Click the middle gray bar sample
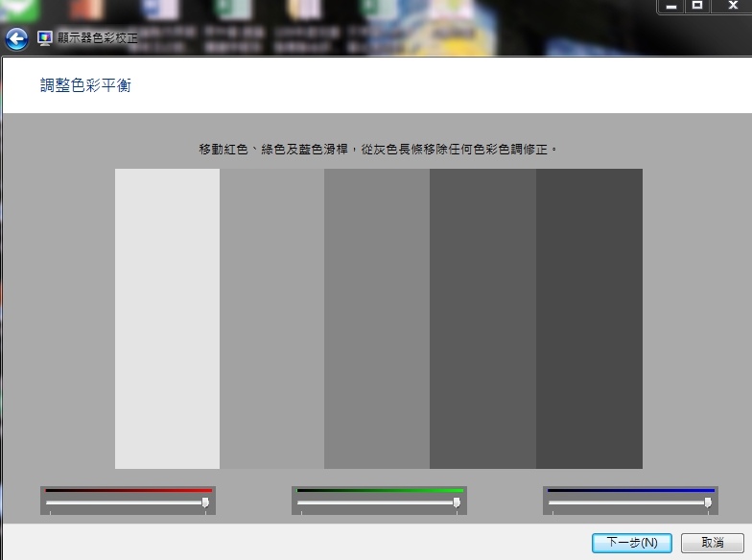752x560 pixels. click(377, 318)
